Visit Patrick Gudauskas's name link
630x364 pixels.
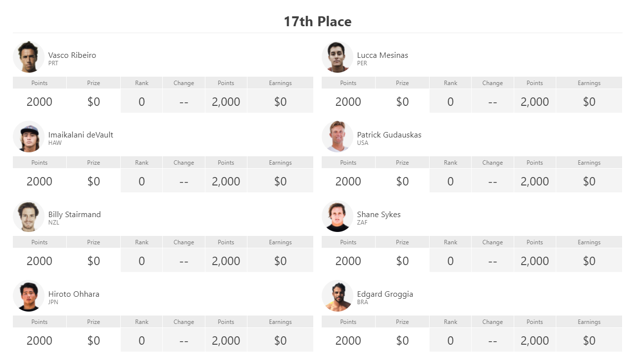(x=389, y=135)
